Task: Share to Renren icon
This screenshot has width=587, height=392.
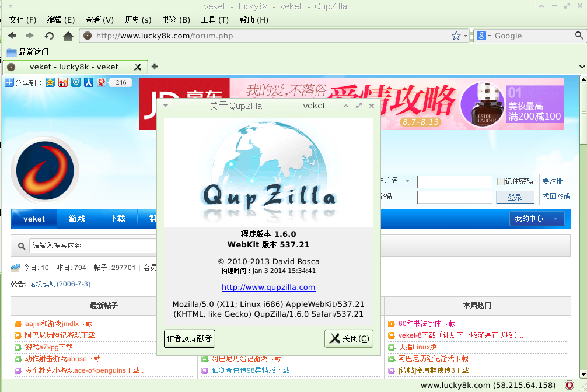Action: point(88,82)
